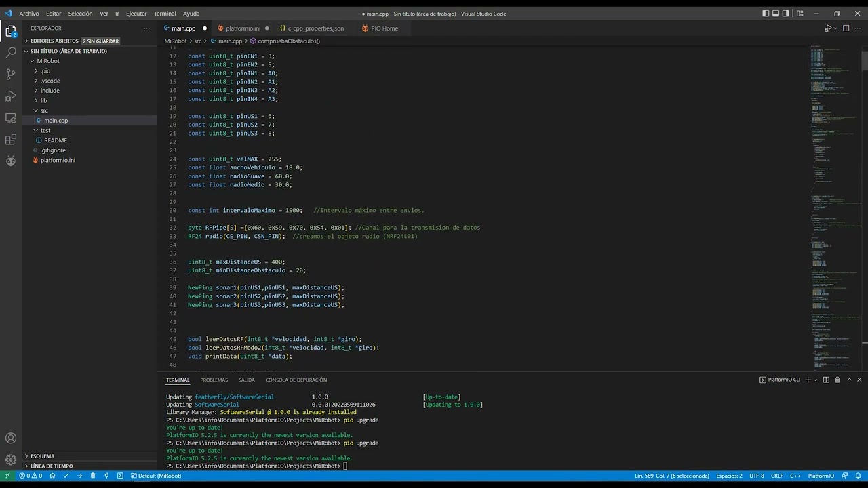Open the notifications bell in status bar
This screenshot has width=868, height=488.
pos(859,476)
